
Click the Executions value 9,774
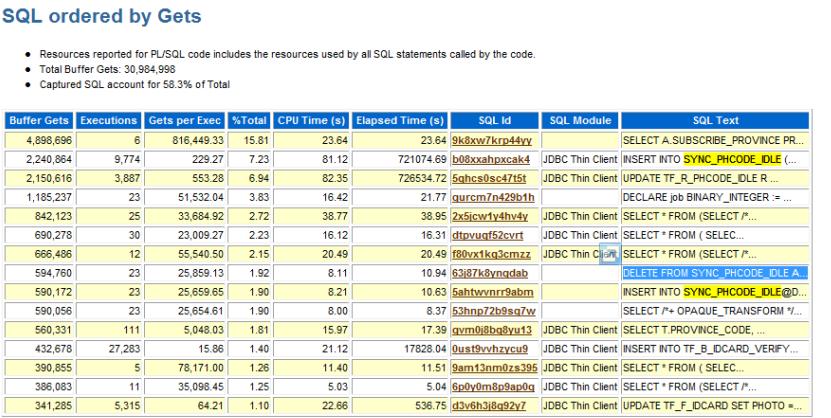(x=127, y=159)
